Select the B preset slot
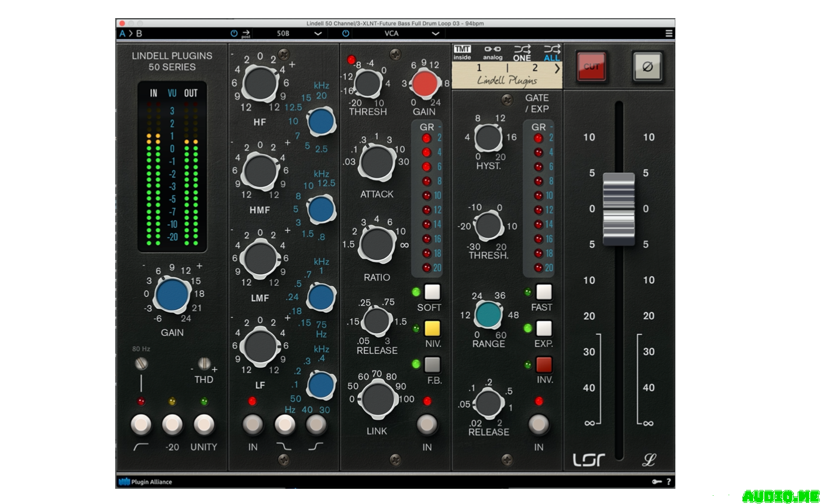The image size is (821, 504). 139,33
